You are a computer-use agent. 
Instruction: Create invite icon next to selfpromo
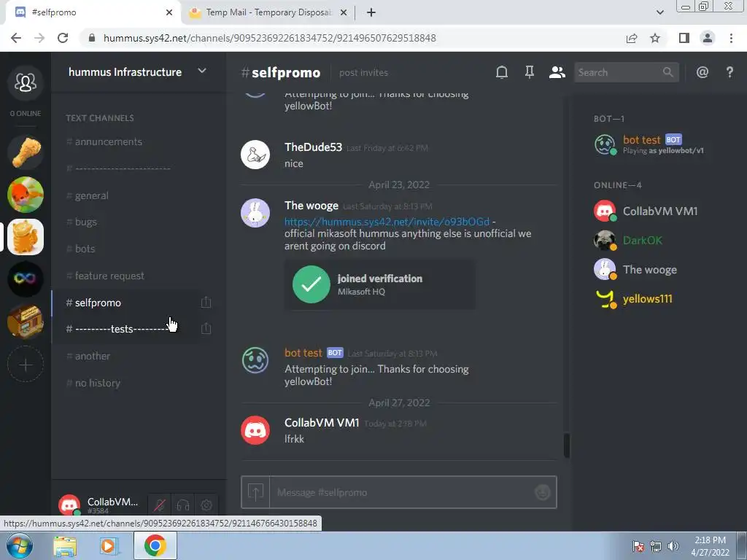[206, 303]
